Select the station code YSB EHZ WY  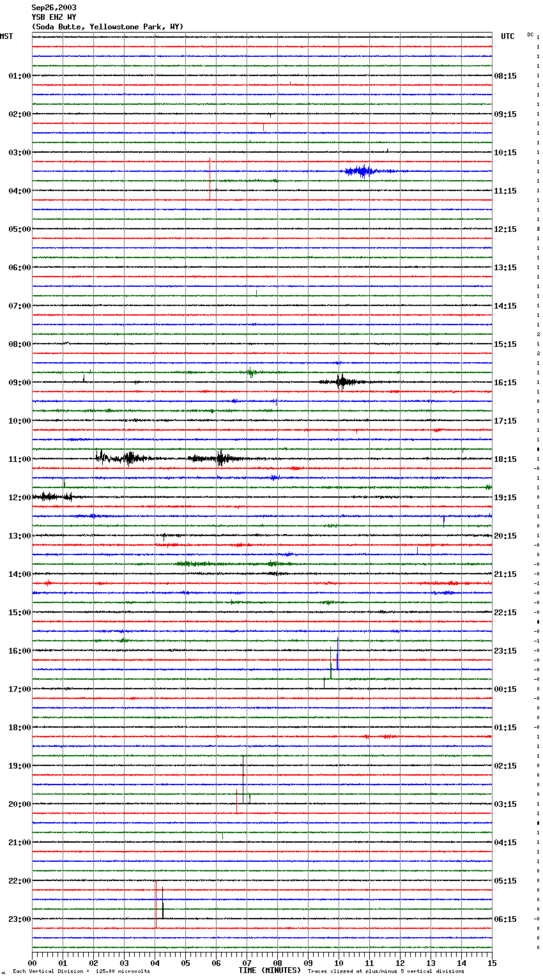point(54,17)
